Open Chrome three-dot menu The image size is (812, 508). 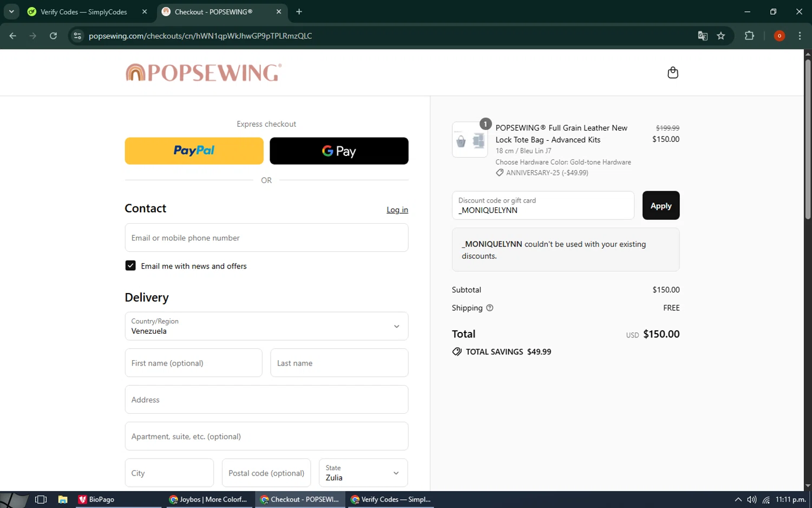(x=800, y=36)
